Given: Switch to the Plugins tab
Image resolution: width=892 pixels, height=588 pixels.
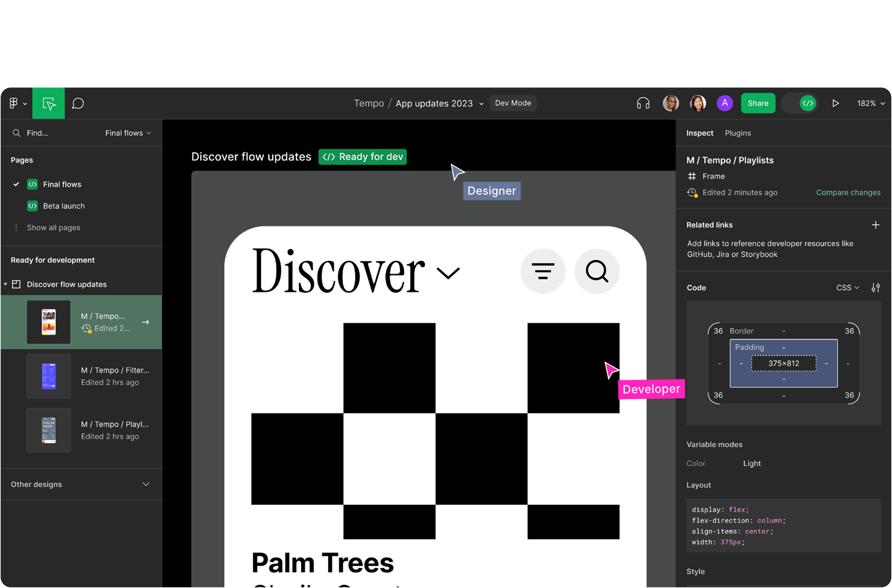Looking at the screenshot, I should click(x=738, y=133).
